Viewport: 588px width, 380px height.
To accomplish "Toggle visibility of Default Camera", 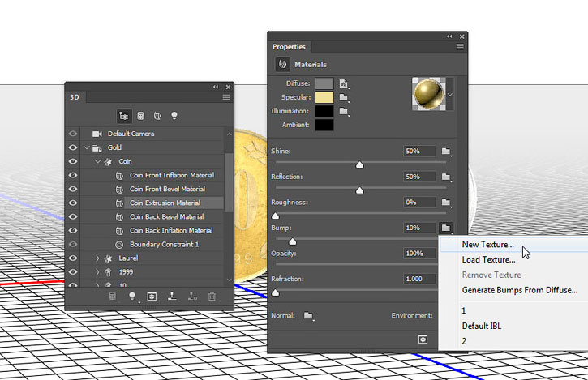I will click(74, 134).
